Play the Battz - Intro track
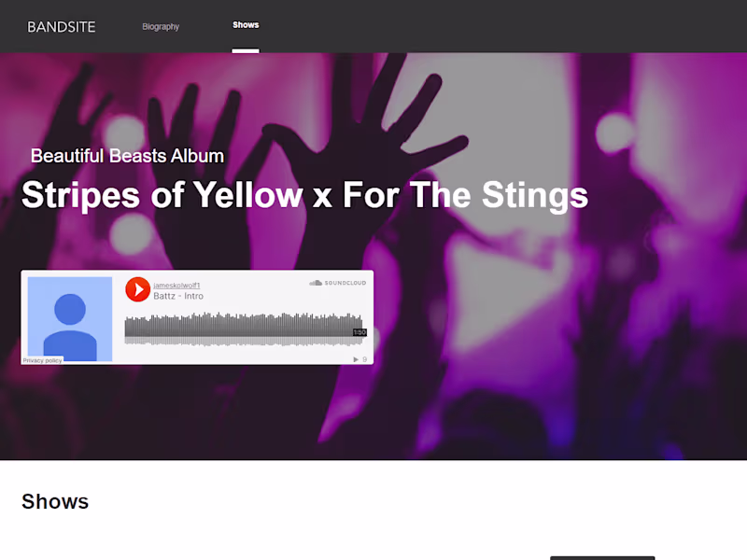747x560 pixels. (137, 289)
